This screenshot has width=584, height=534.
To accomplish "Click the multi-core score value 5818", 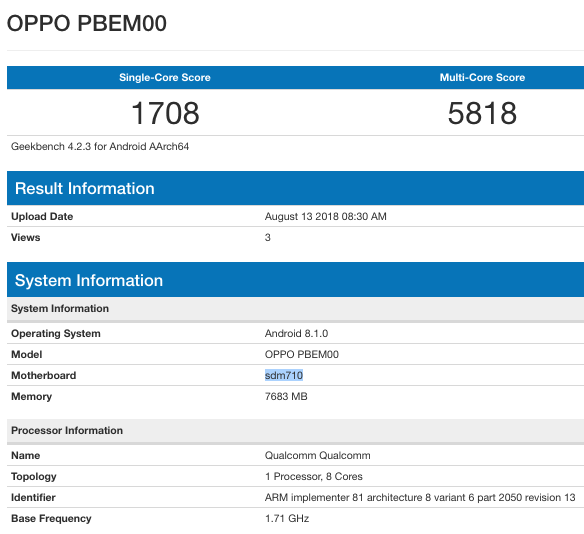I will click(482, 113).
